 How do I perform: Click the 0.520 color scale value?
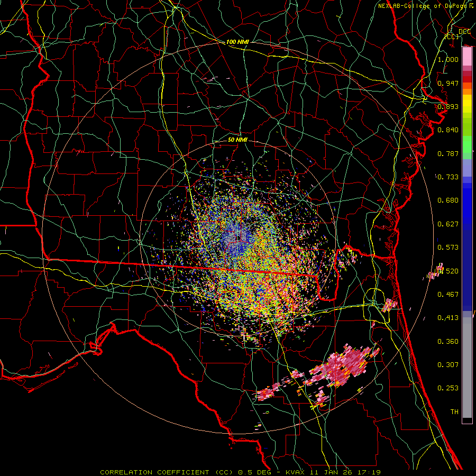click(x=448, y=271)
